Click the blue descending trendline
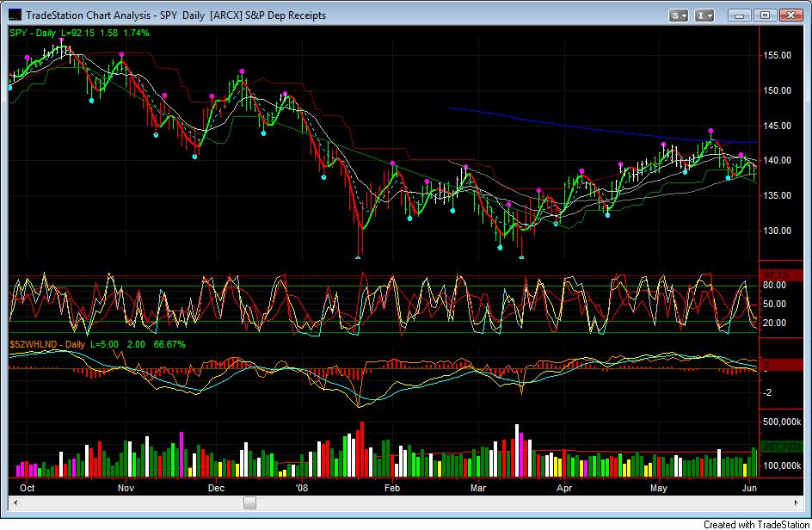Viewport: 812px width, 530px height. click(x=602, y=129)
